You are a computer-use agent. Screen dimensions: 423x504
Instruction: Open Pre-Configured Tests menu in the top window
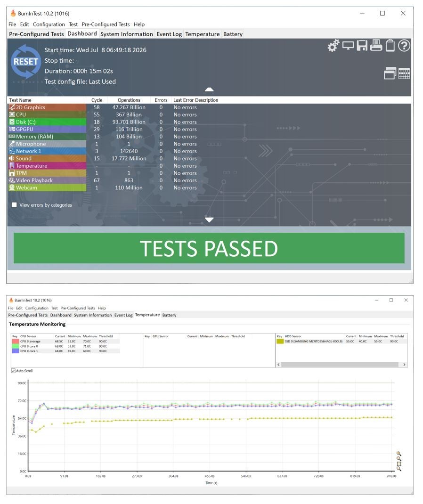(x=106, y=24)
